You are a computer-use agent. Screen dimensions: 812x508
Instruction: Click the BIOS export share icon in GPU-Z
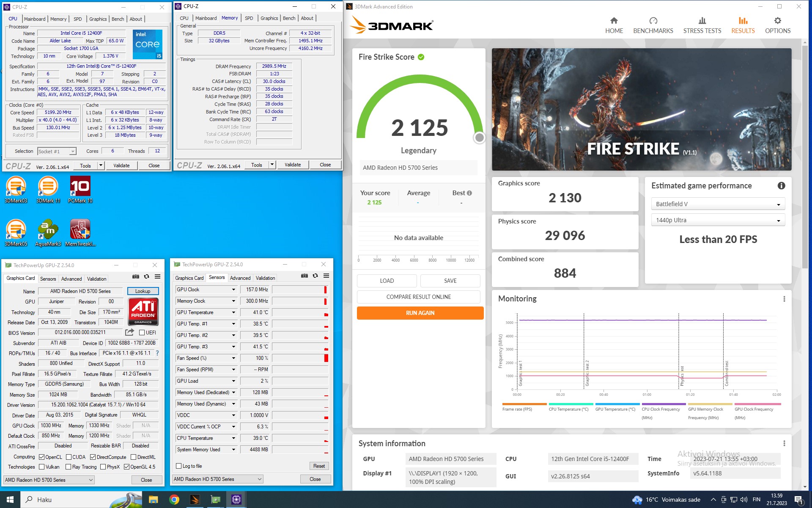coord(129,332)
